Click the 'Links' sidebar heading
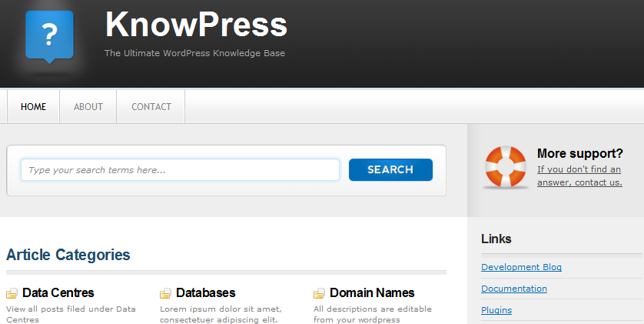 point(496,239)
